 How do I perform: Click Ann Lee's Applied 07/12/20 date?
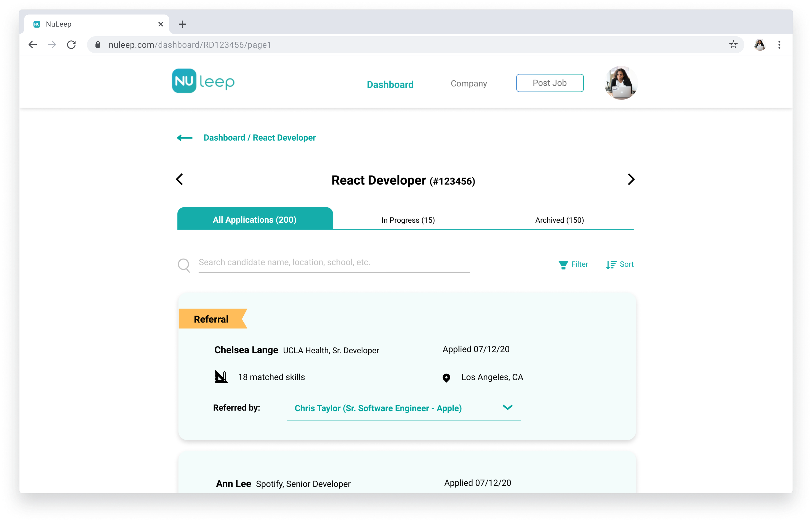[477, 483]
